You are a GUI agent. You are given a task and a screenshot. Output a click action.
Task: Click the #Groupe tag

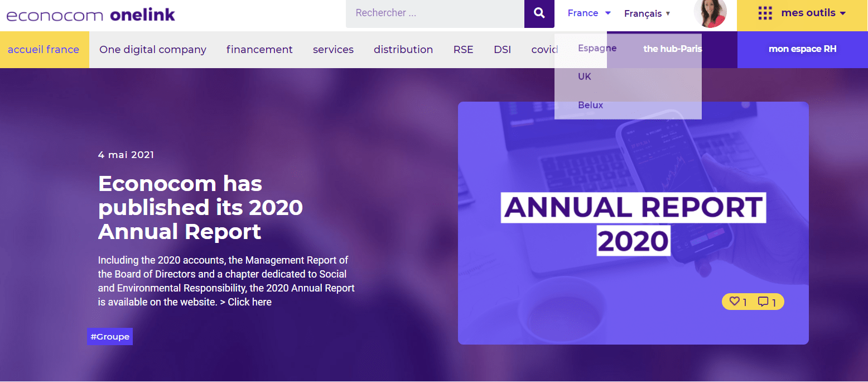[x=110, y=337]
